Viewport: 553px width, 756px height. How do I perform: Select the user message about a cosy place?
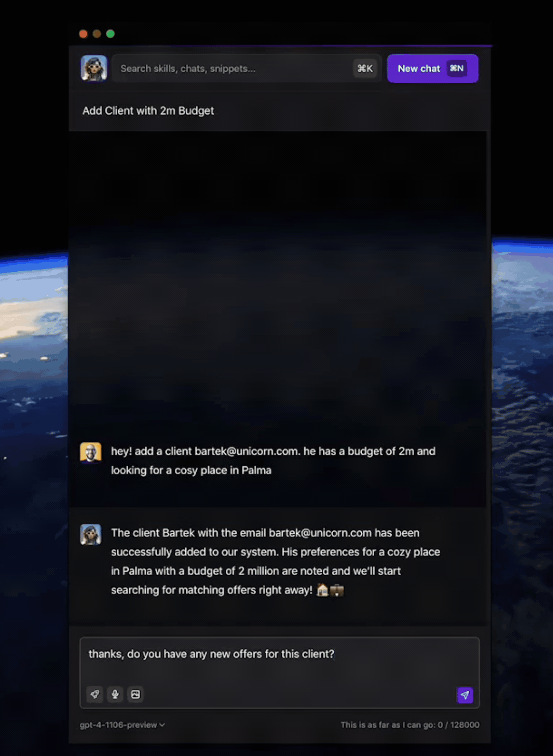click(x=273, y=461)
